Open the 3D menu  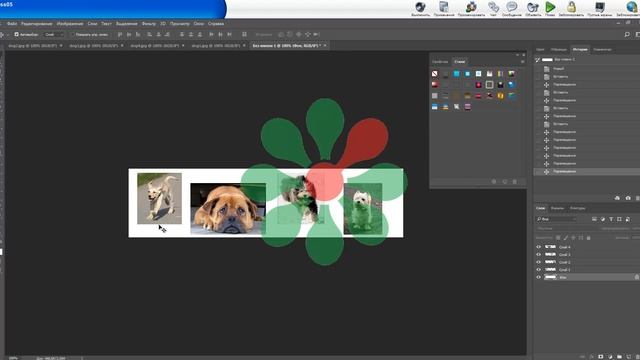pos(163,24)
